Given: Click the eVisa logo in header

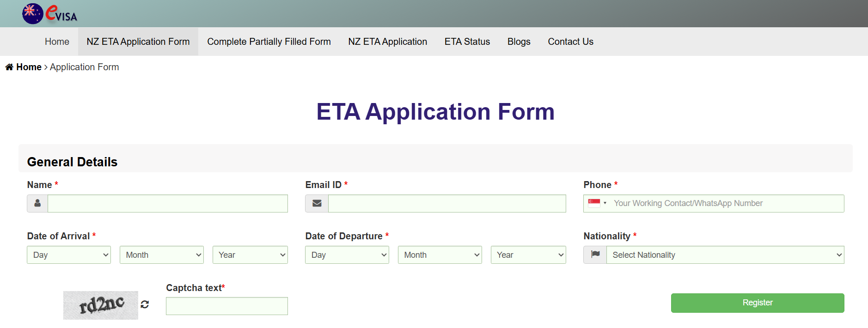Looking at the screenshot, I should pyautogui.click(x=50, y=13).
